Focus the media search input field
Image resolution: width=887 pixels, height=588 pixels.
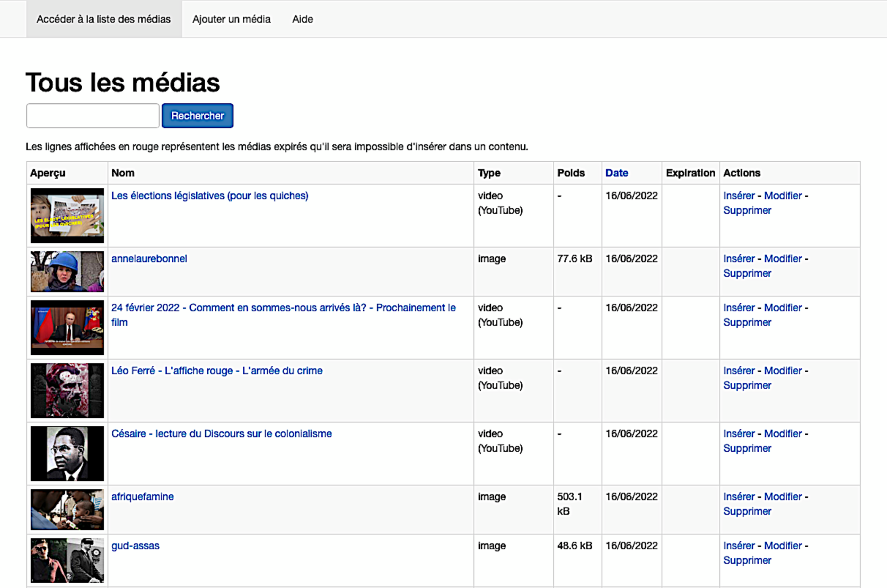pyautogui.click(x=93, y=116)
